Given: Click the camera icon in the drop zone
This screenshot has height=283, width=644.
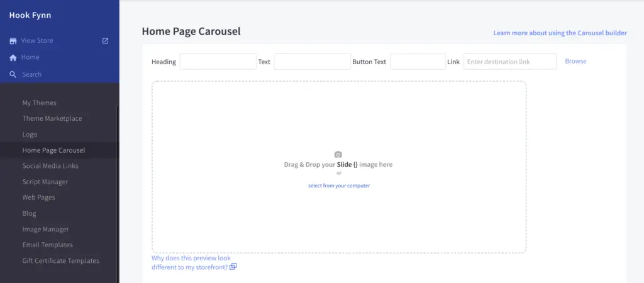Looking at the screenshot, I should [x=338, y=154].
